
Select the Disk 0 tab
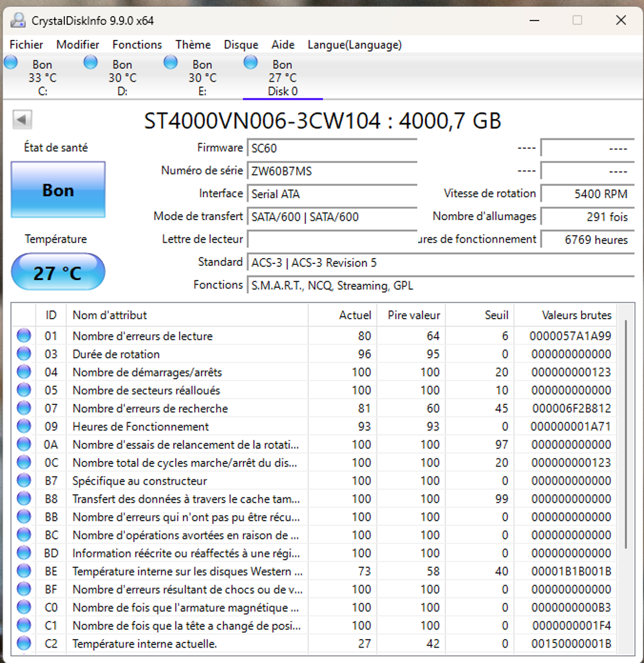(283, 77)
